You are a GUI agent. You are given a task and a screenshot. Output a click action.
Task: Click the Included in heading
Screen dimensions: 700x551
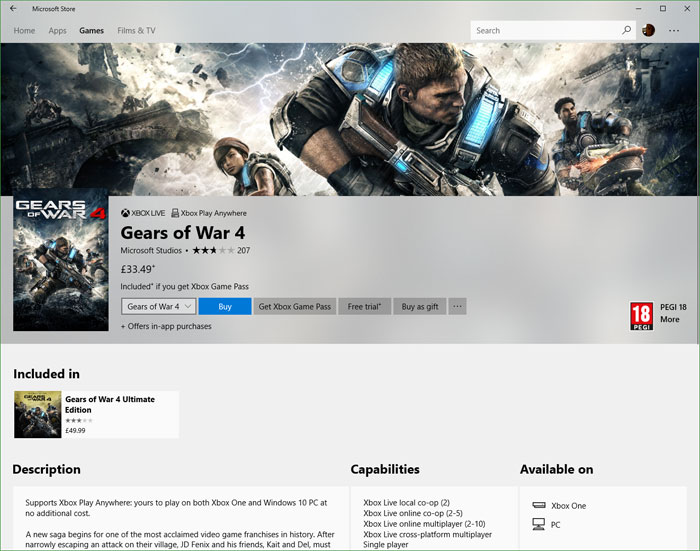tap(46, 374)
